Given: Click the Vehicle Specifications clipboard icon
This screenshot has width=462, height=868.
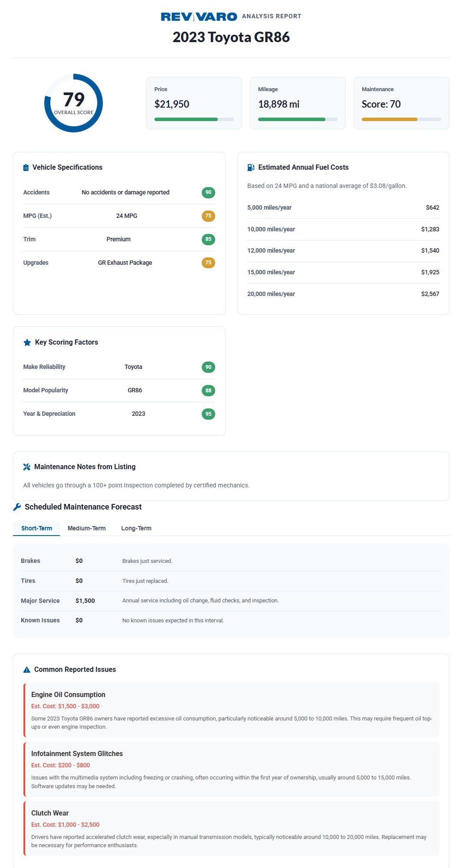Looking at the screenshot, I should pos(26,168).
